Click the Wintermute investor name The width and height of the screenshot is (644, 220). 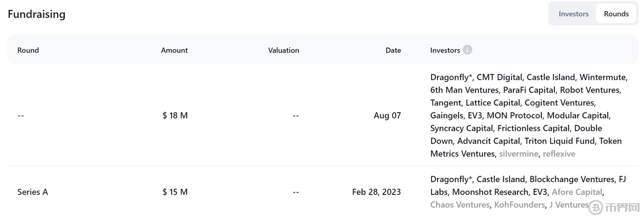602,77
